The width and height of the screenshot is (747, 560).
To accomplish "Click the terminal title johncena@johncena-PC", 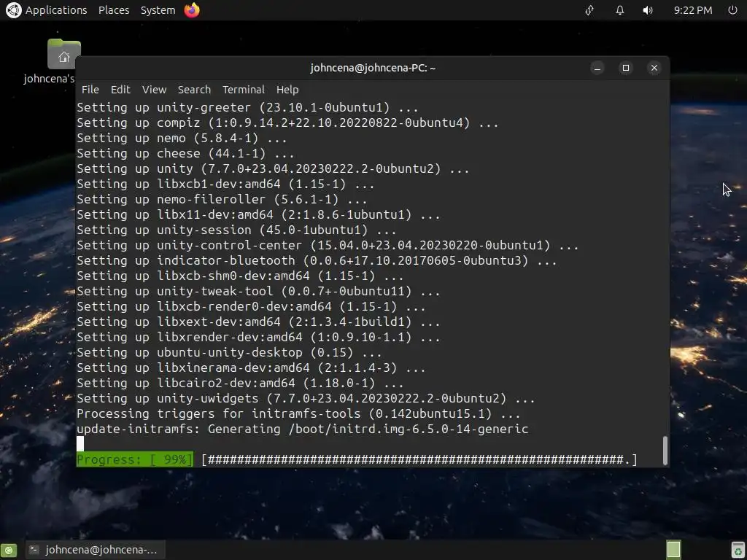I will (373, 68).
